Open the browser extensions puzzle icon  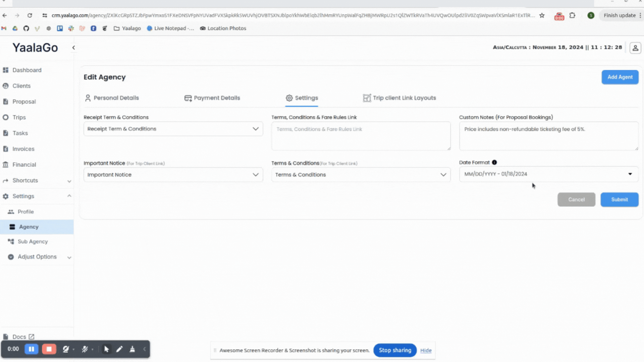click(573, 15)
